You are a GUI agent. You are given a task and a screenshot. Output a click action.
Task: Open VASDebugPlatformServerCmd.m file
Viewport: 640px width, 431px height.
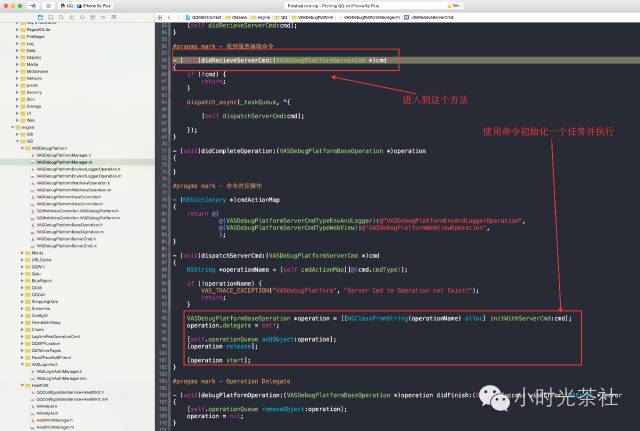(64, 245)
